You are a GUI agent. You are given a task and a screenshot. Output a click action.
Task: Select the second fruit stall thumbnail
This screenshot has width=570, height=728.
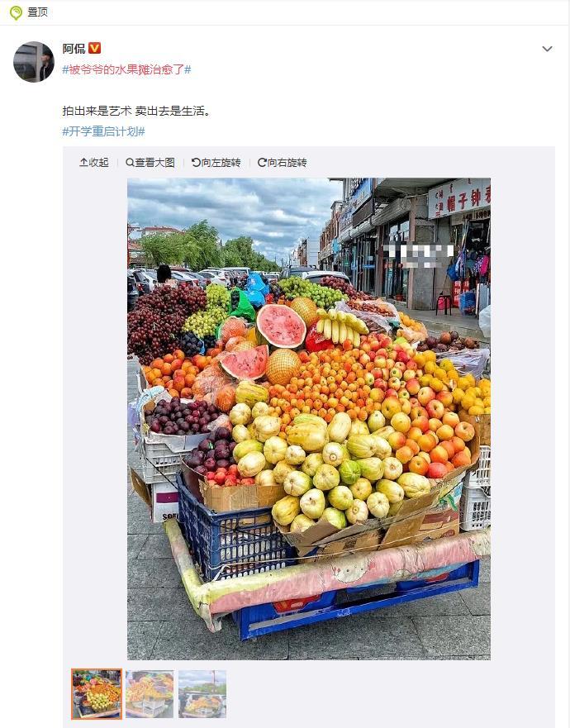coord(150,694)
